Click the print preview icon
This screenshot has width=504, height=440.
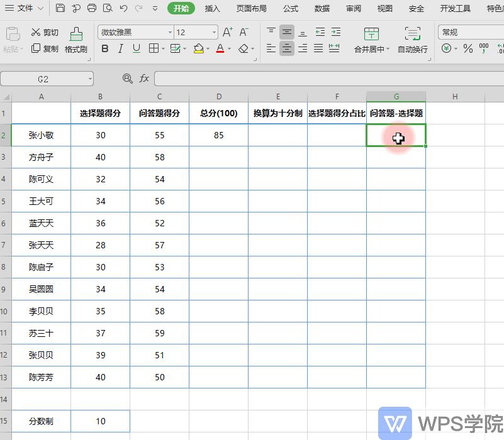coord(106,8)
